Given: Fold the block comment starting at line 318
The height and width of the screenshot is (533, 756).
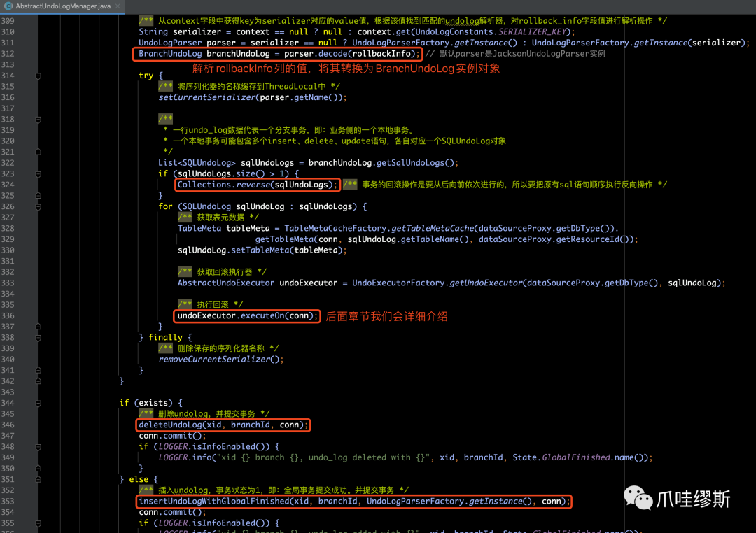Looking at the screenshot, I should click(x=38, y=120).
